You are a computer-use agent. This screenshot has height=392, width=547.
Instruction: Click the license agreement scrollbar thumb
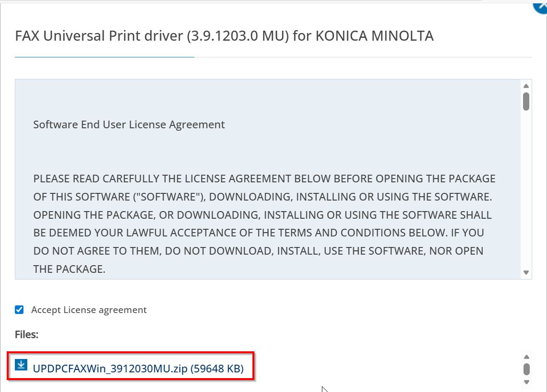point(526,101)
